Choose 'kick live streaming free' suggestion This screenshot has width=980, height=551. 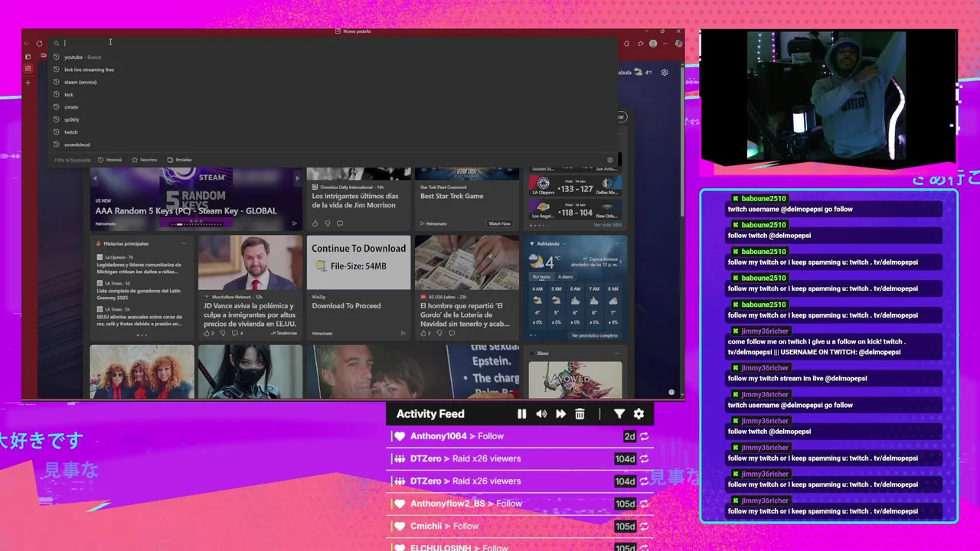[x=334, y=70]
